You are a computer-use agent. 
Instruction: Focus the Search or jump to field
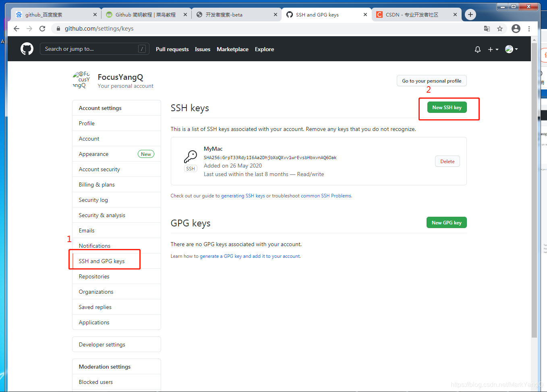(95, 49)
